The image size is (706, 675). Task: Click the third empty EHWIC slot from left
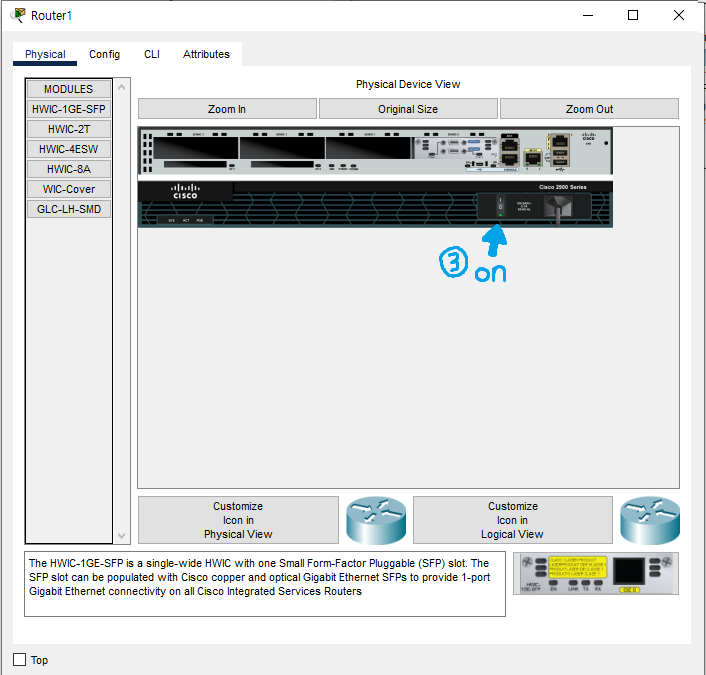click(368, 148)
